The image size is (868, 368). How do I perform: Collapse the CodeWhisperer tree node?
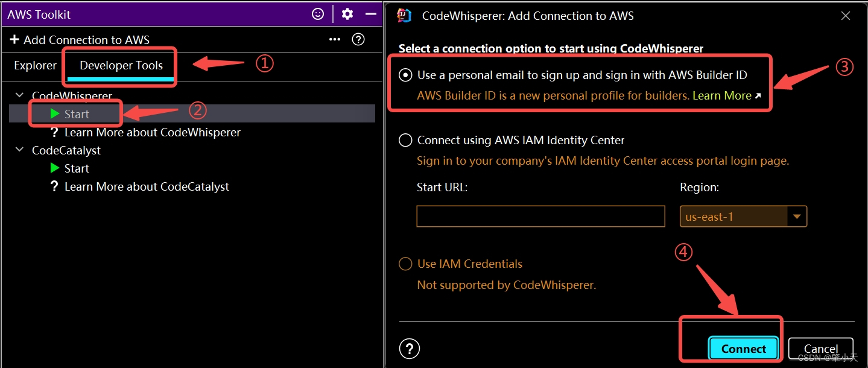coord(20,95)
